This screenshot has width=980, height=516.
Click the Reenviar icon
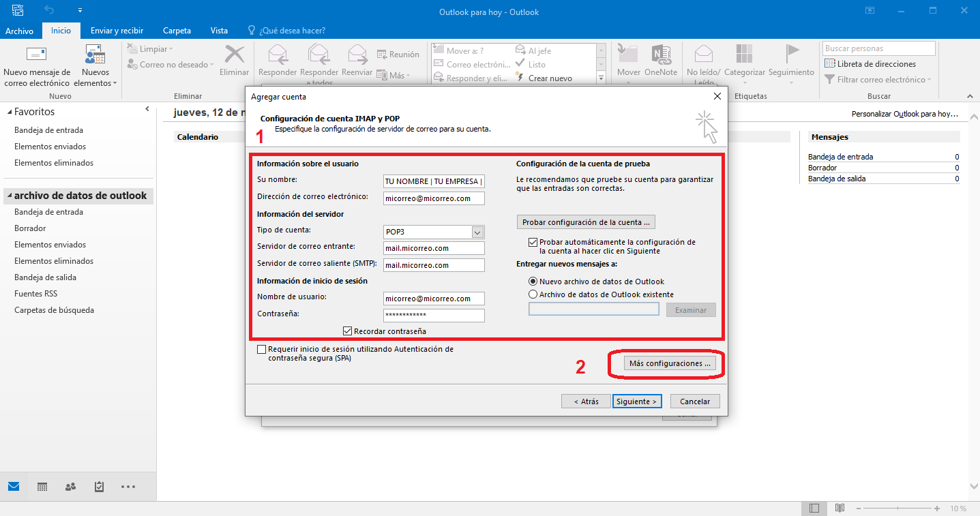tap(357, 54)
